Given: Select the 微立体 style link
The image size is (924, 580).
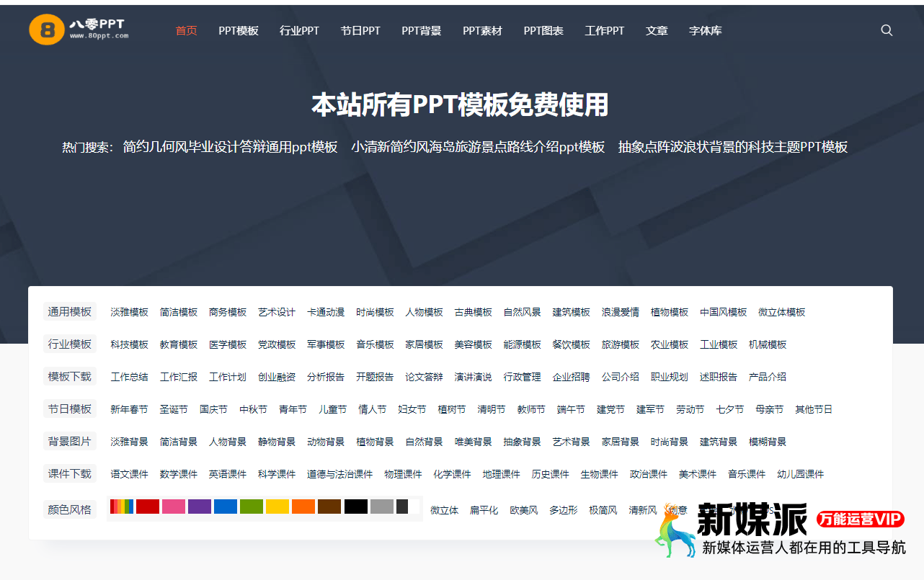Looking at the screenshot, I should click(444, 509).
